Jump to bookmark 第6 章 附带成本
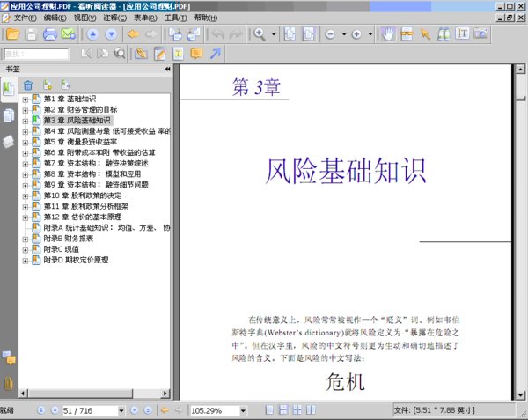Screen dimensions: 528x420 click(x=99, y=152)
